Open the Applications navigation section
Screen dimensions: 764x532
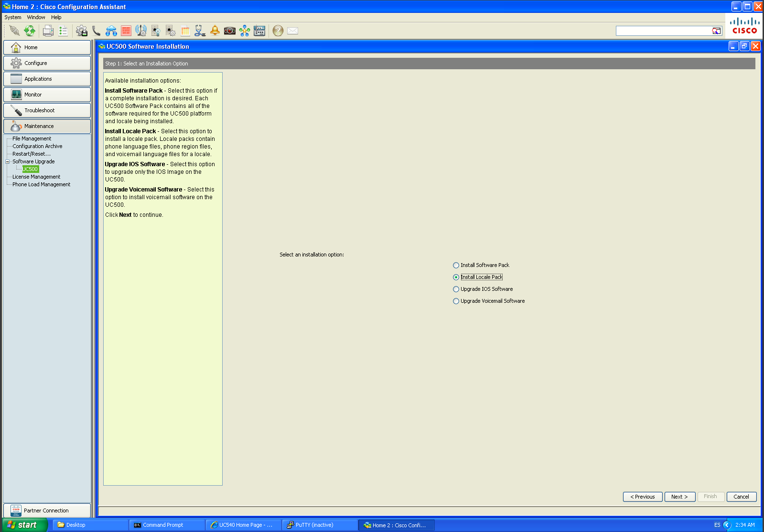47,79
